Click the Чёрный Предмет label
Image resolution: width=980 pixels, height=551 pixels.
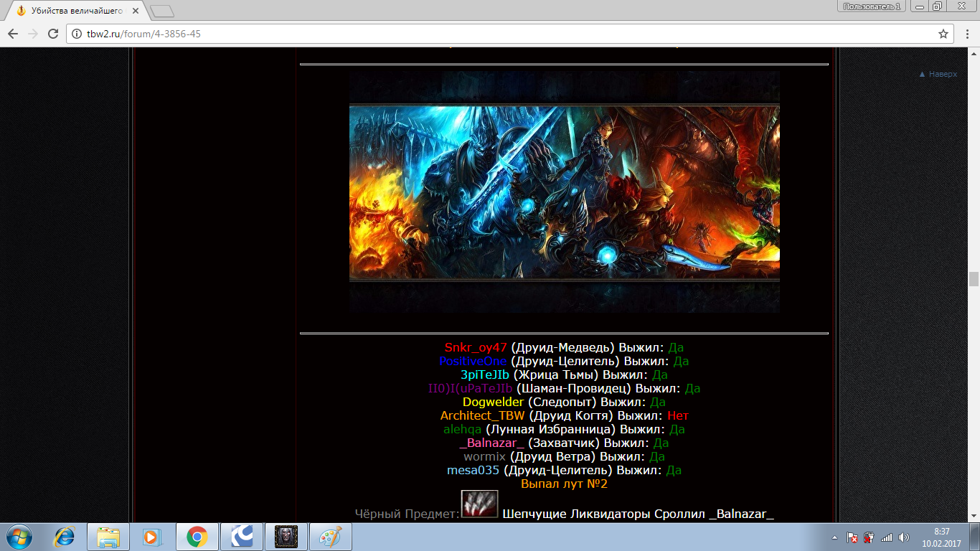[407, 514]
